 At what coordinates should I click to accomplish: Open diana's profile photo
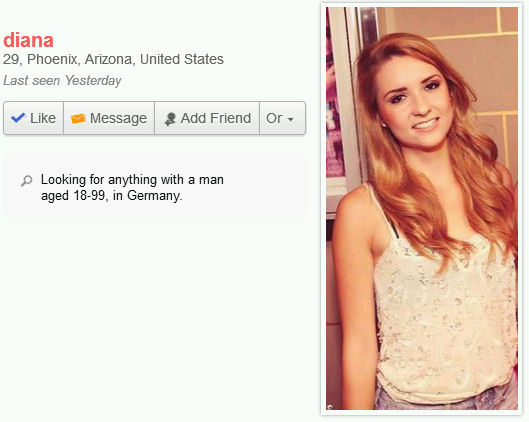[x=422, y=208]
